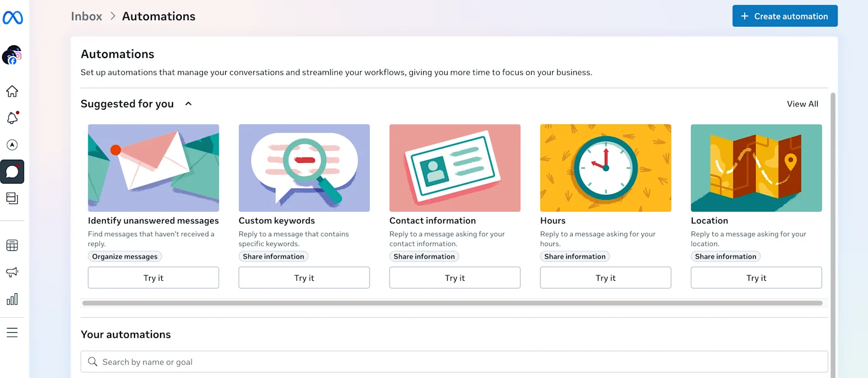Open the envelope thumbnail for unanswered messages
This screenshot has height=378, width=868.
154,168
